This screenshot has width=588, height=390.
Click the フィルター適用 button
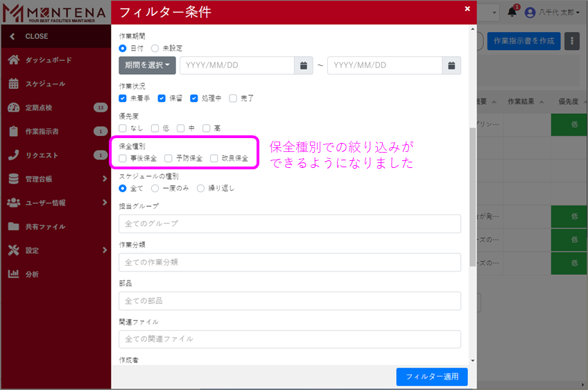click(432, 377)
